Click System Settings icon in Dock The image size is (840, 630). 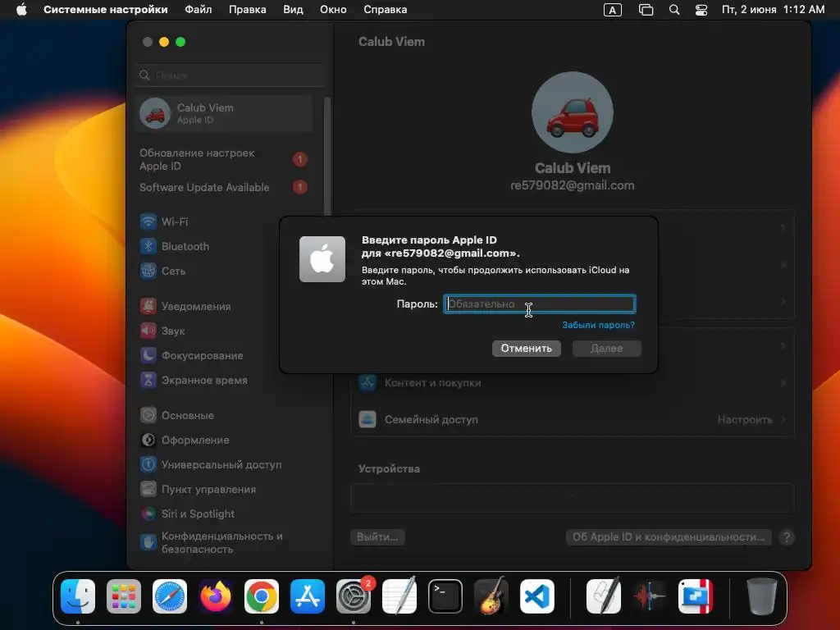pos(354,596)
